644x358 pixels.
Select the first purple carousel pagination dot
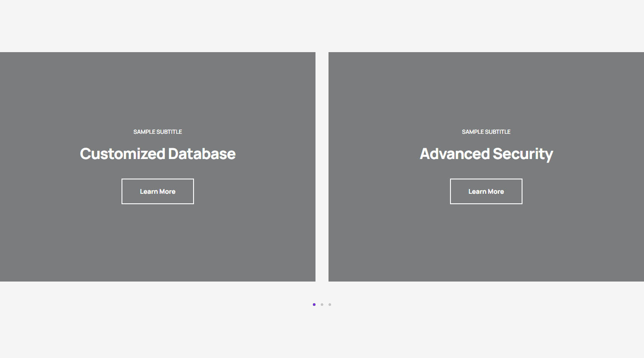(314, 305)
